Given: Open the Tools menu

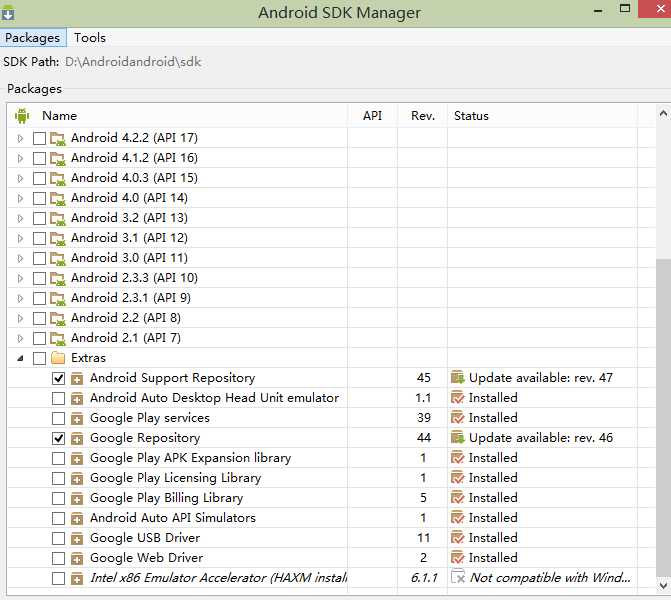Looking at the screenshot, I should [x=89, y=38].
